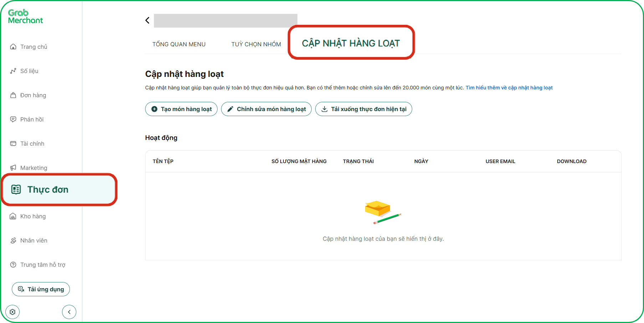The width and height of the screenshot is (644, 323).
Task: Open settings via the gear icon
Action: tap(12, 312)
